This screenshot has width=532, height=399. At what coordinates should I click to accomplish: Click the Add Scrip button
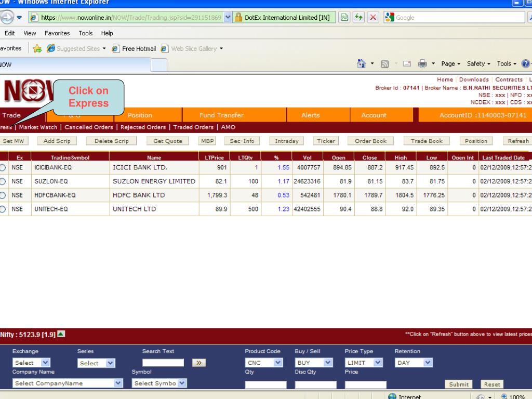57,141
